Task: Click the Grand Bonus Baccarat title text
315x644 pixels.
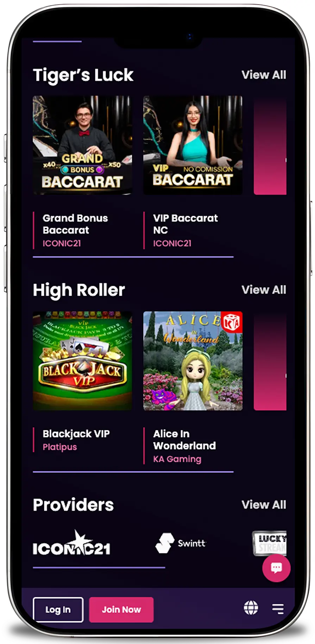Action: [x=75, y=224]
